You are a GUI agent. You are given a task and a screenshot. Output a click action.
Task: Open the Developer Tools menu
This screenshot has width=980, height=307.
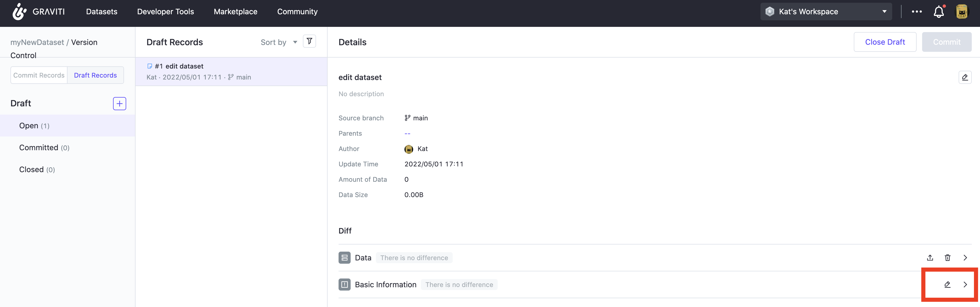[165, 12]
